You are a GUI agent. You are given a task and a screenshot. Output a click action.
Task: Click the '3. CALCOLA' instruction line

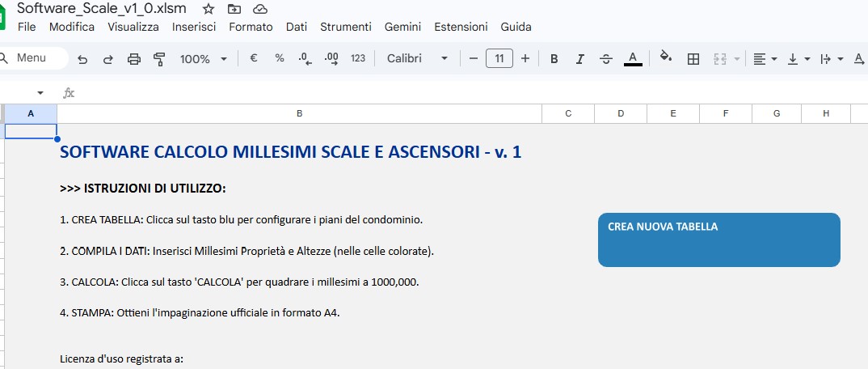click(239, 282)
